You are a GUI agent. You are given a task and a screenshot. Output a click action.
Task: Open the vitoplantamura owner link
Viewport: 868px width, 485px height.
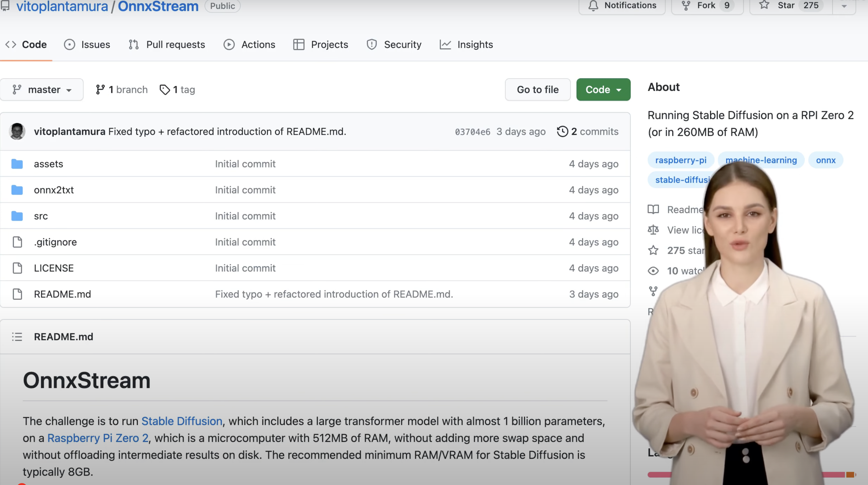[62, 6]
